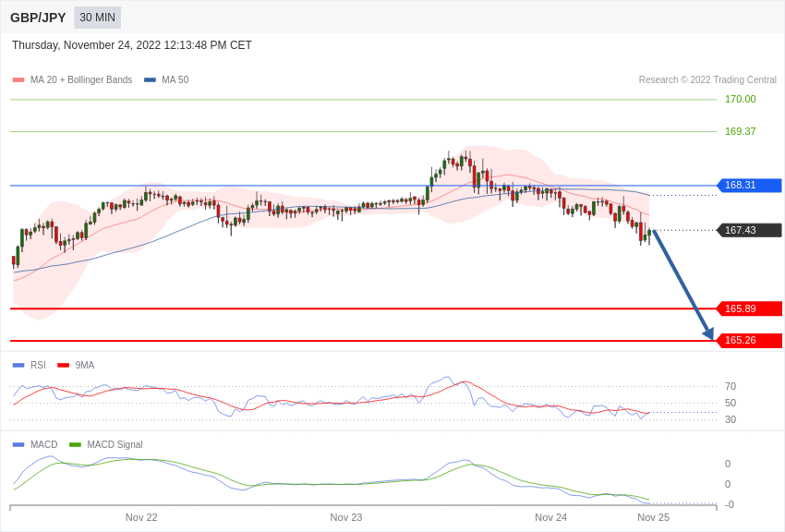This screenshot has width=785, height=532.
Task: Click the Nov 25 date axis label
Action: pos(653,517)
